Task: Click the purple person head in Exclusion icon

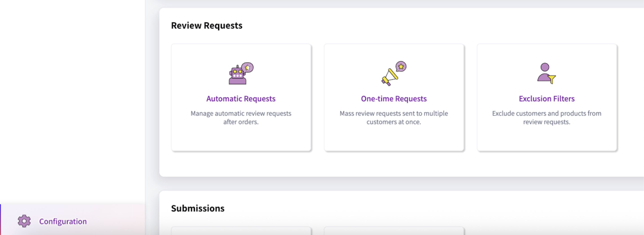Action: (545, 67)
